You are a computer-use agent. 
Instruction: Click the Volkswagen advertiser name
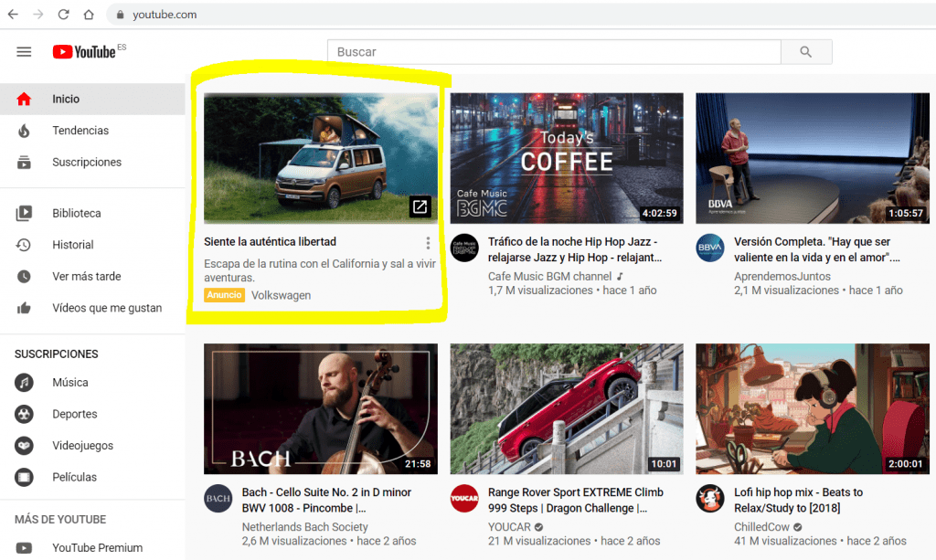282,295
